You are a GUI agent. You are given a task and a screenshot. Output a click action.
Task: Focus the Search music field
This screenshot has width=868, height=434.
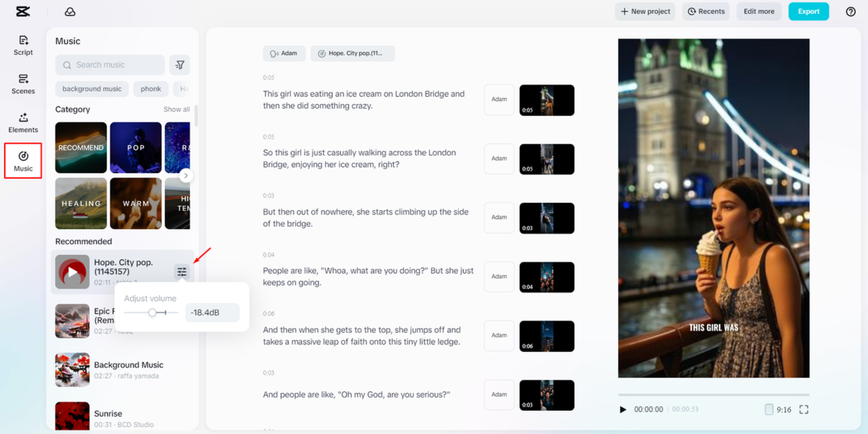pos(110,65)
